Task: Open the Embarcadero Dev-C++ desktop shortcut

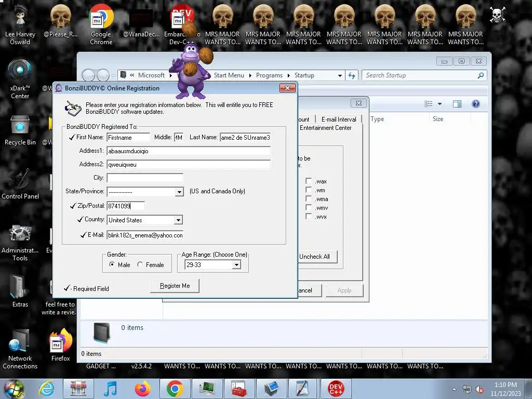Action: [x=181, y=24]
